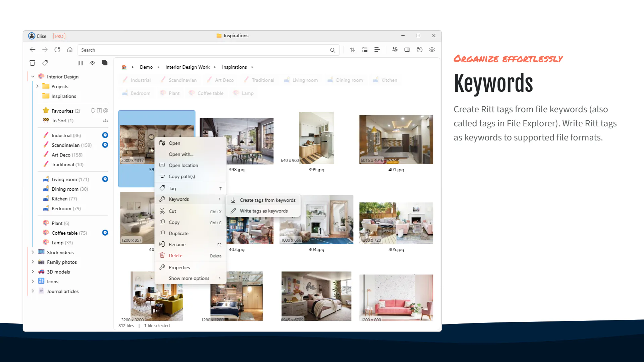Click the list view icon in toolbar
The height and width of the screenshot is (362, 644).
click(365, 50)
